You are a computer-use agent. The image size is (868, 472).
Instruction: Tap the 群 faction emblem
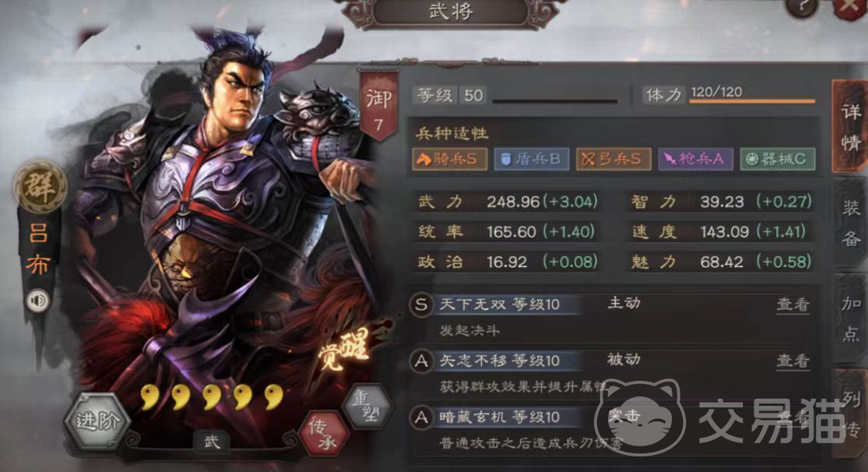[39, 186]
